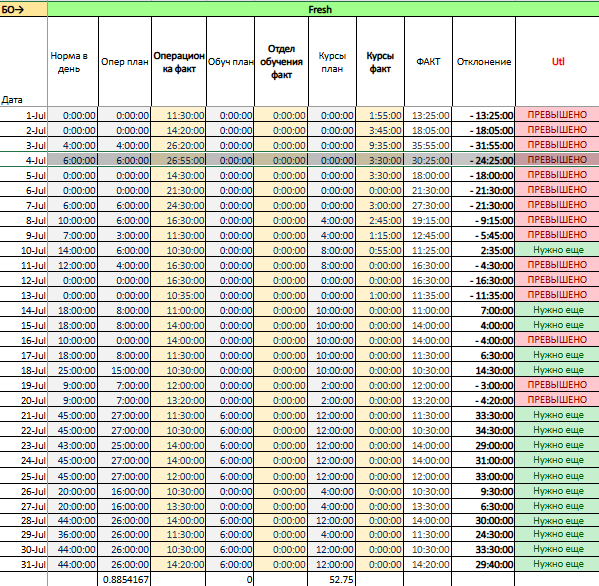599x586 pixels.
Task: Click deviation 9:30:00 for 26-Jul
Action: pyautogui.click(x=484, y=491)
